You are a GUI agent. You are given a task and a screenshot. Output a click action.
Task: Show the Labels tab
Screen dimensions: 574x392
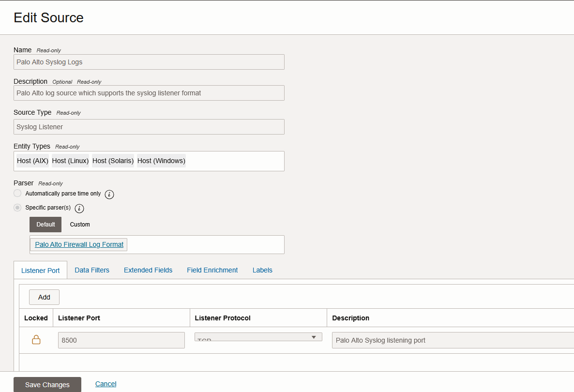pos(262,270)
